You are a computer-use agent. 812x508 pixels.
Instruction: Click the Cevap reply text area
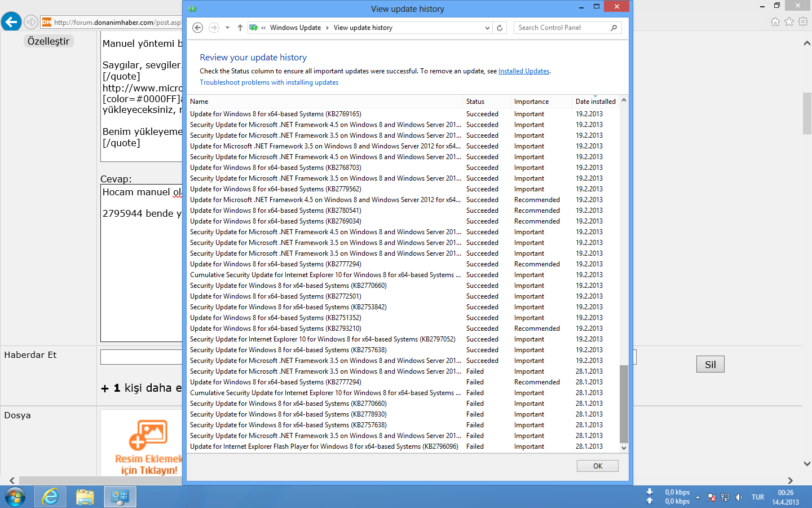[142, 263]
